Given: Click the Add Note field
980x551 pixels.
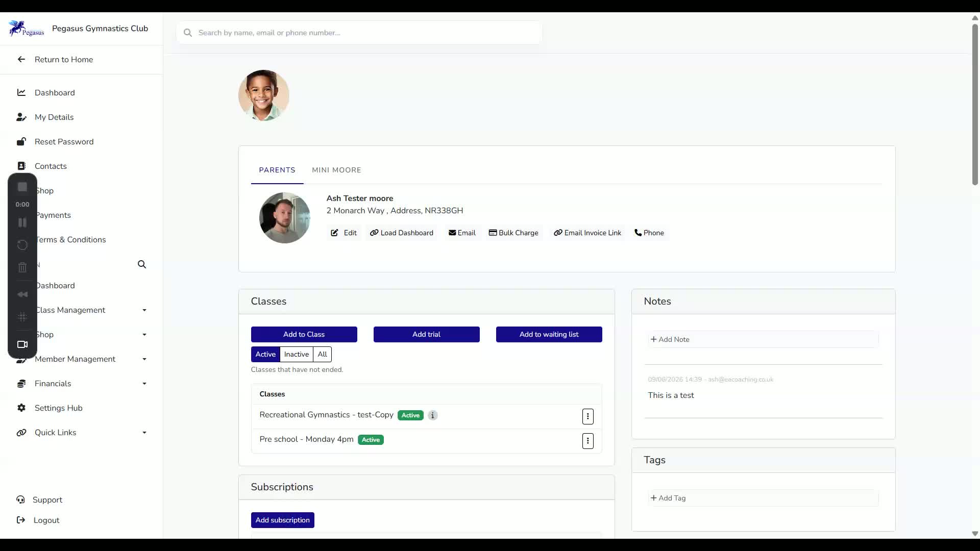Looking at the screenshot, I should point(764,339).
